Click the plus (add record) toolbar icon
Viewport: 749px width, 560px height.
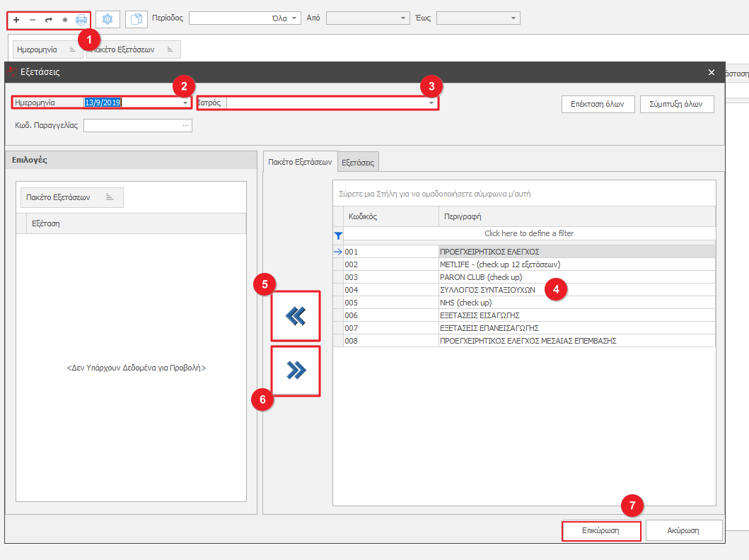click(x=16, y=20)
